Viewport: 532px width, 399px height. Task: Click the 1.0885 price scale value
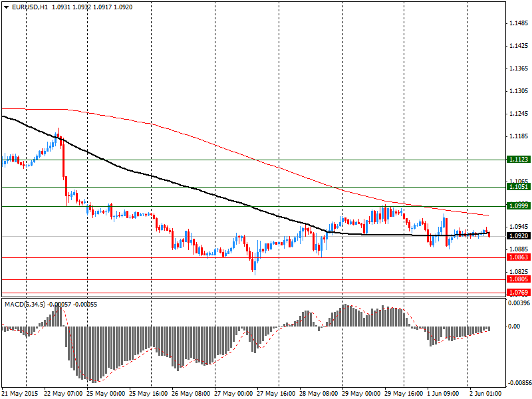click(519, 249)
